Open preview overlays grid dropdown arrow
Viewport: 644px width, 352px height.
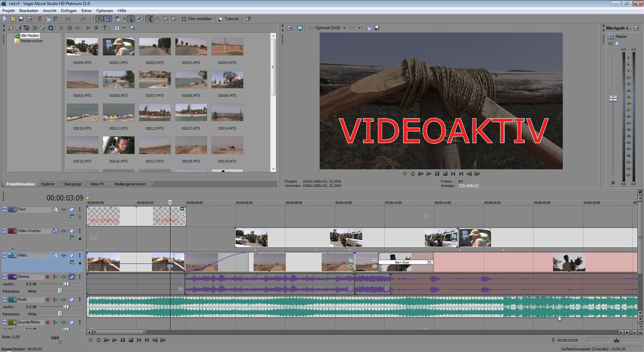coord(359,27)
